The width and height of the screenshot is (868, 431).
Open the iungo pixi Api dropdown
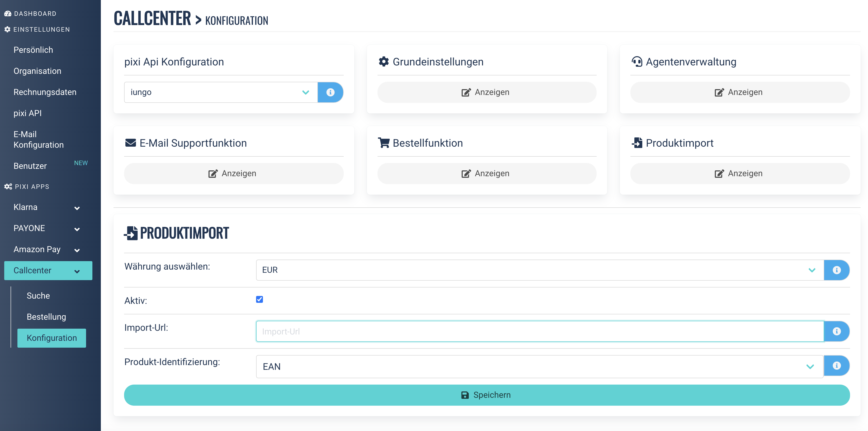pos(221,92)
